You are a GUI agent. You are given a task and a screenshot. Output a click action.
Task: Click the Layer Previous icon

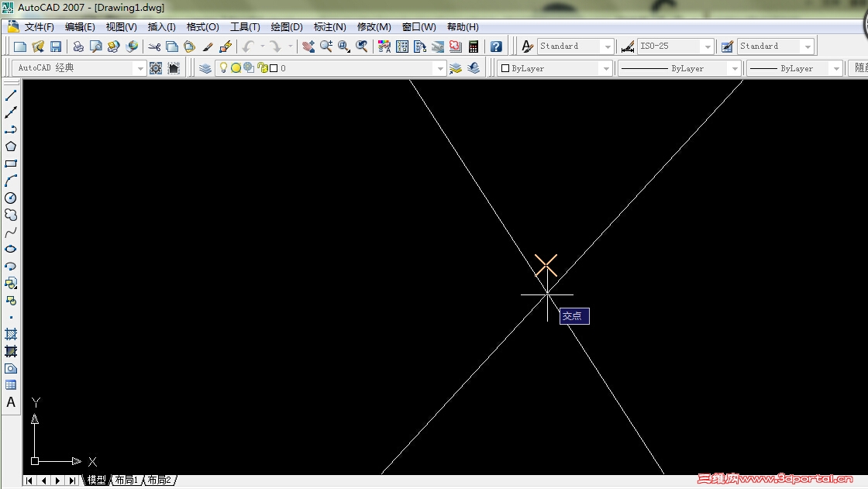[x=474, y=68]
